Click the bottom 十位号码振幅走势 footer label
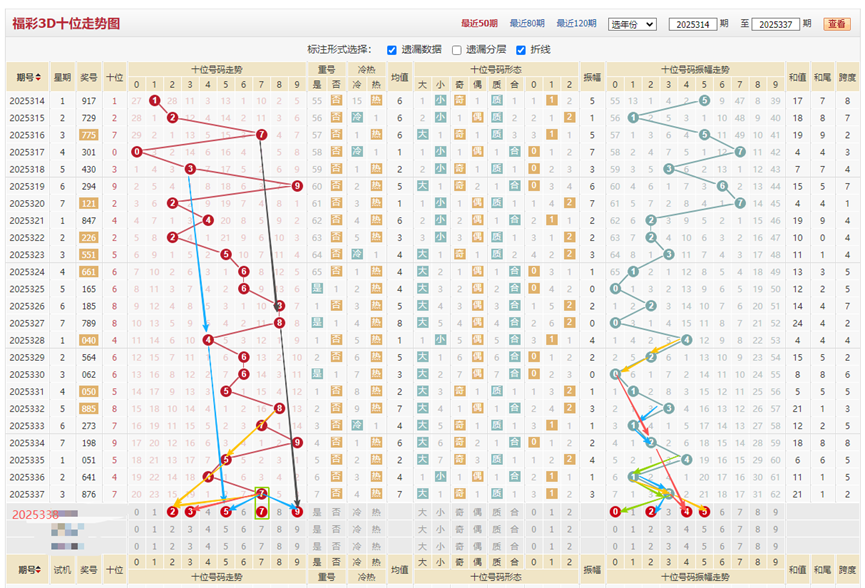865x588 pixels. [695, 577]
